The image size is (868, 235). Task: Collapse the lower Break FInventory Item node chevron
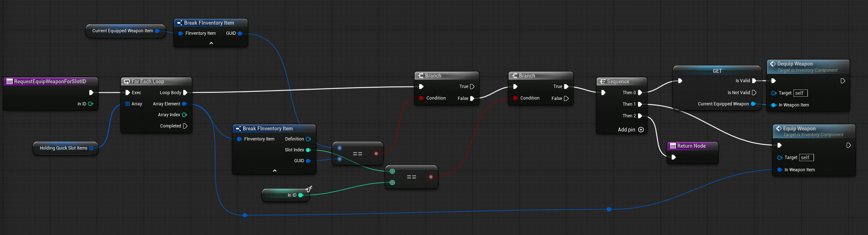pos(274,171)
